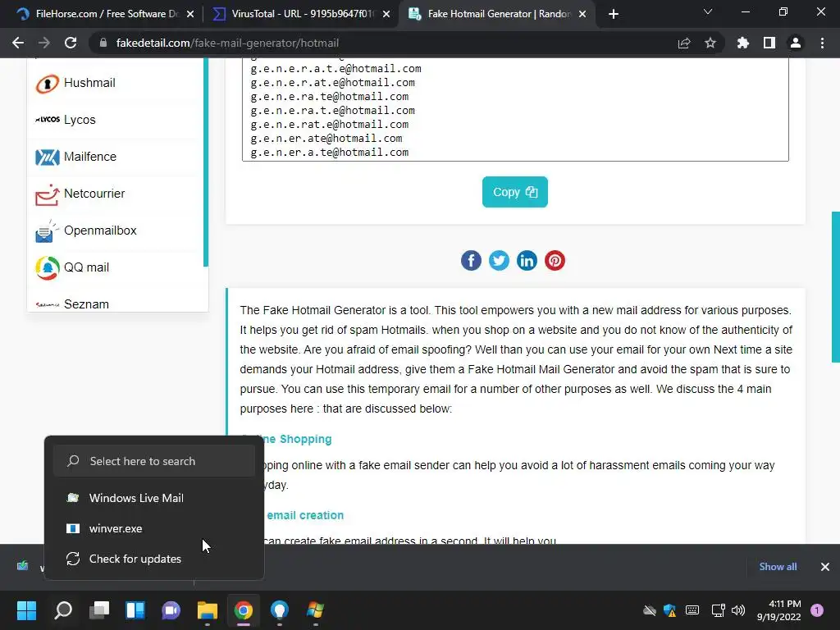
Task: Open Windows Security tray icon
Action: tap(669, 610)
